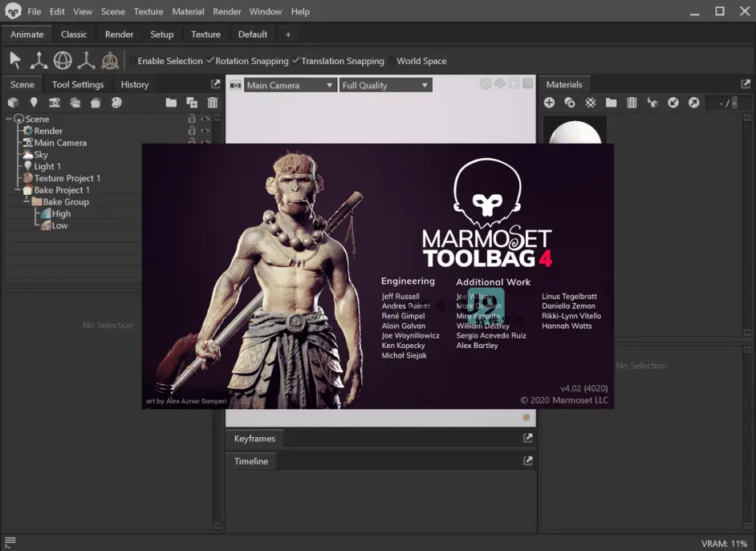Import material down-left arrow icon
The width and height of the screenshot is (756, 551).
pyautogui.click(x=673, y=102)
